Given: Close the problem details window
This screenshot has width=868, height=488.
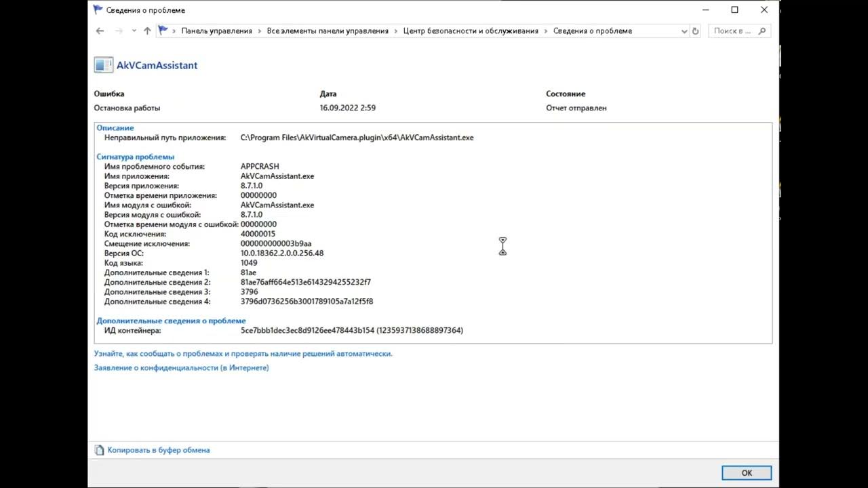Looking at the screenshot, I should point(764,10).
